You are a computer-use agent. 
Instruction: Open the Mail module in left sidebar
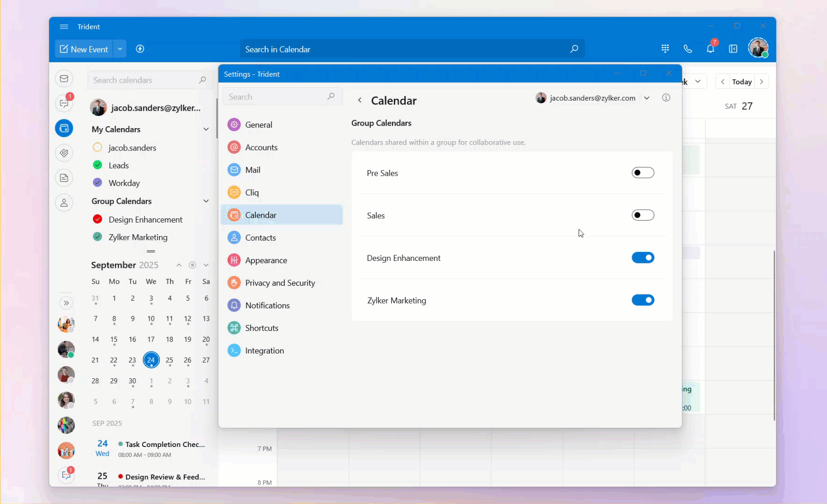(64, 79)
